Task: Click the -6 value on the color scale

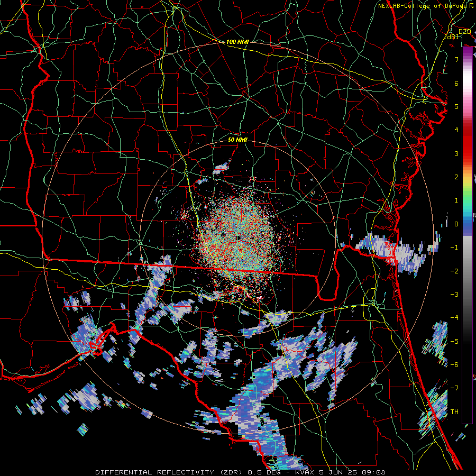Action: 454,365
